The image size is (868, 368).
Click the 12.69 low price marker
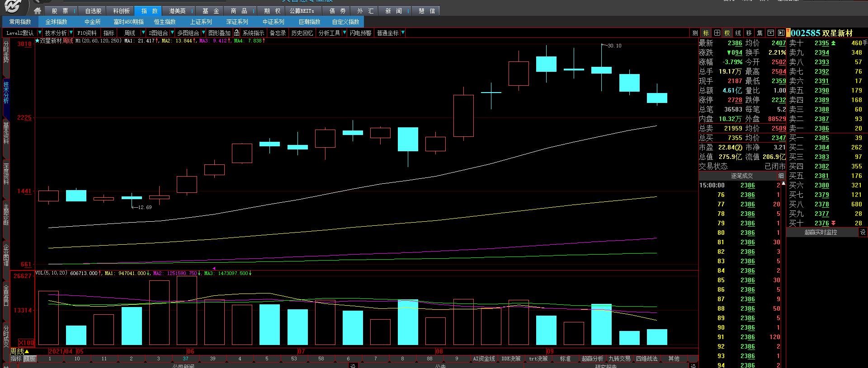(145, 207)
